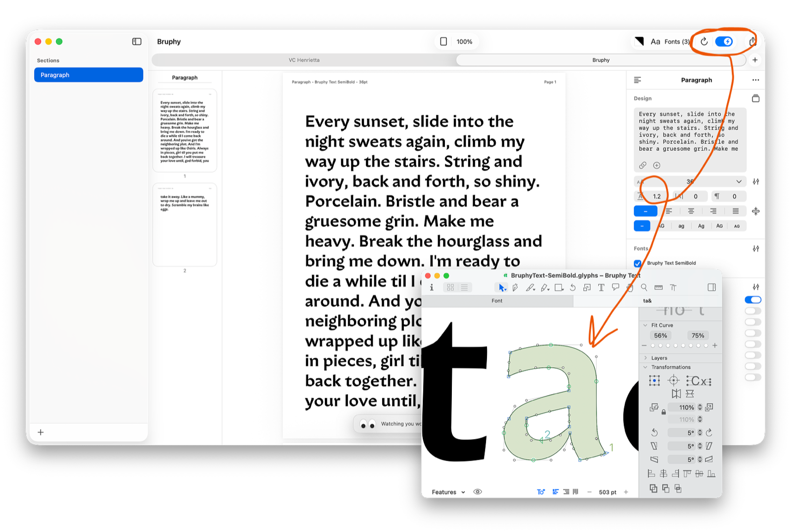791x532 pixels.
Task: Choose the Scale tool in Glyphs toolbar
Action: click(x=587, y=287)
